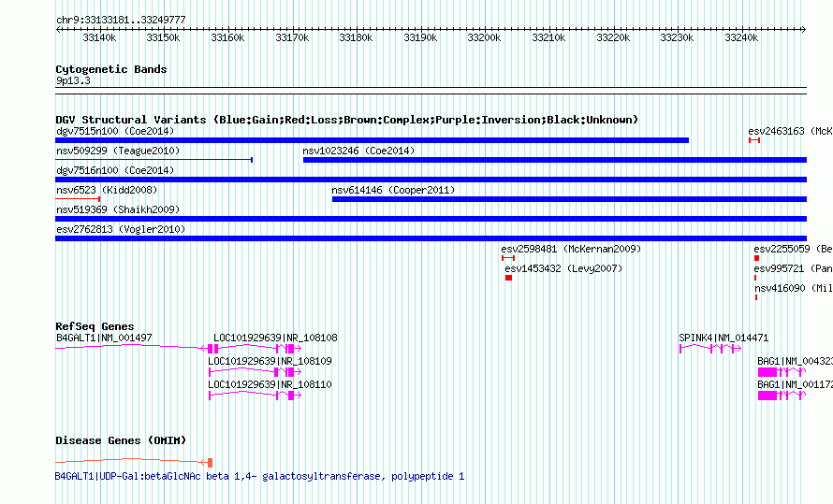This screenshot has width=833, height=504.
Task: Click the BAG1 NM_001172 gene glyph
Action: click(782, 396)
